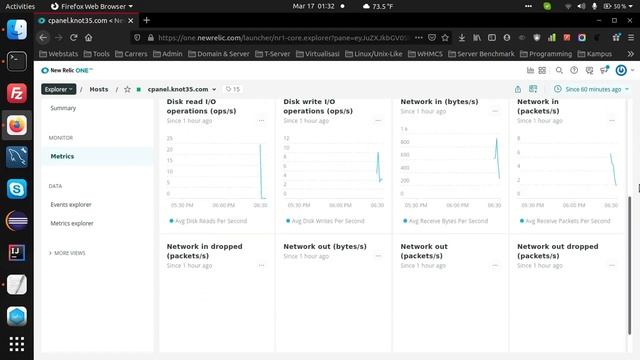
Task: Bookmark this page with star icon
Action: coord(445,38)
